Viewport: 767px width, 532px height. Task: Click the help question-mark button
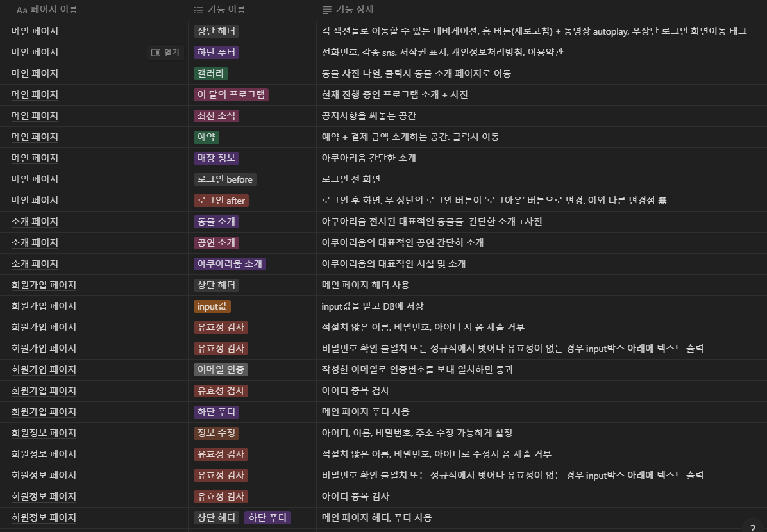753,527
